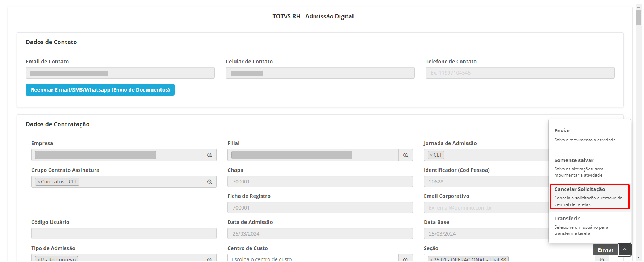The height and width of the screenshot is (262, 644).
Task: Click the Centro de Custo field
Action: point(313,258)
